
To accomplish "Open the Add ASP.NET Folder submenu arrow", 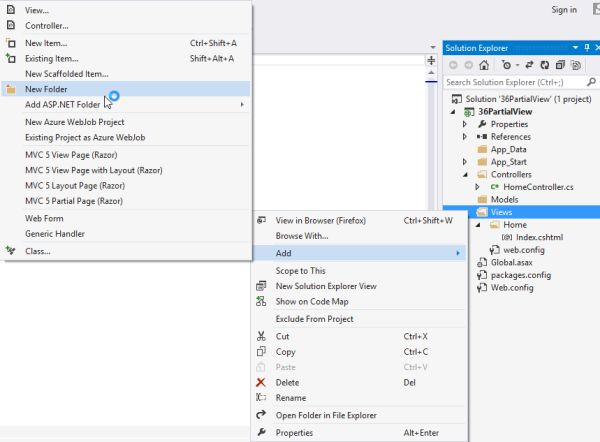I will coord(242,104).
